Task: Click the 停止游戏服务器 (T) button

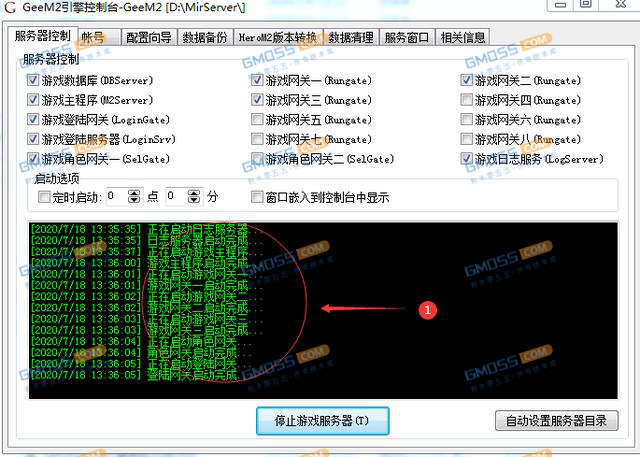Action: point(322,421)
